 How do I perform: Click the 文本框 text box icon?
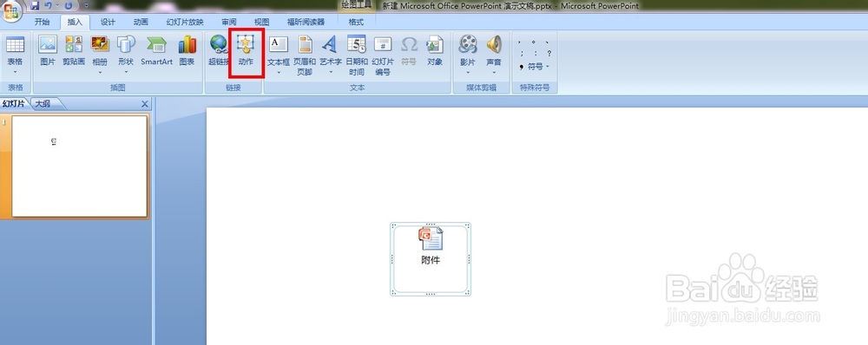click(x=279, y=44)
